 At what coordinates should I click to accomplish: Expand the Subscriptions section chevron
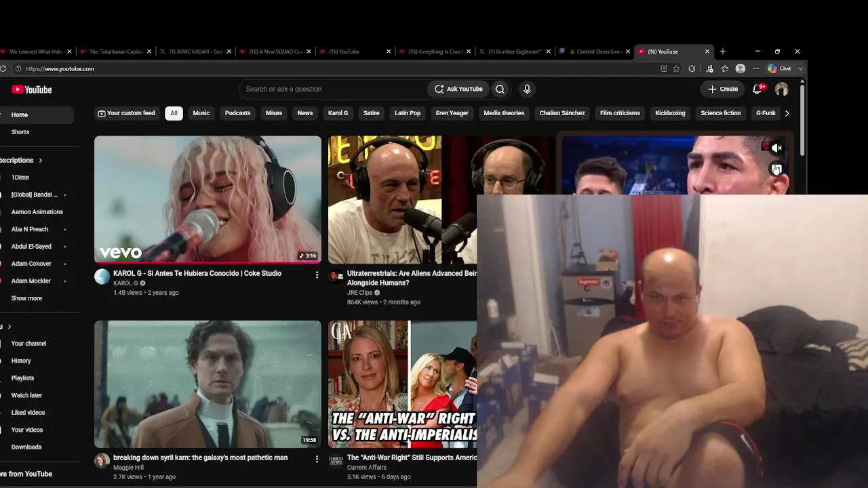pyautogui.click(x=40, y=161)
